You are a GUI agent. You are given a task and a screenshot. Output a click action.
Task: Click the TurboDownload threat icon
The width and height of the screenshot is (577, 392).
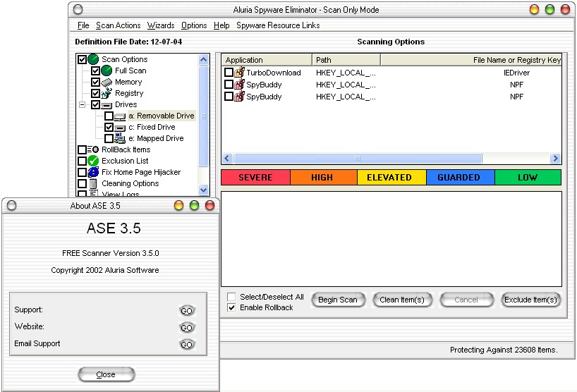tap(240, 72)
